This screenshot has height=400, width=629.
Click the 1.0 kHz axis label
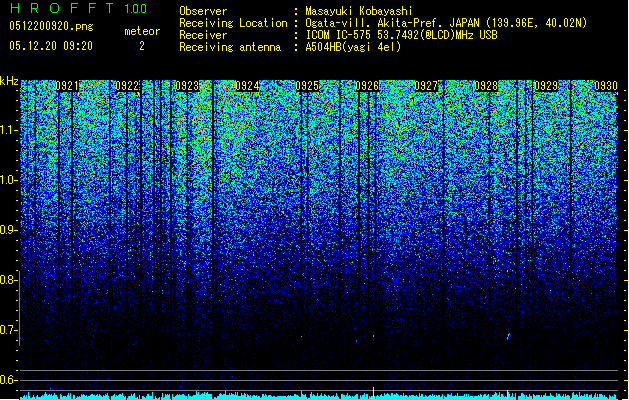tap(9, 180)
